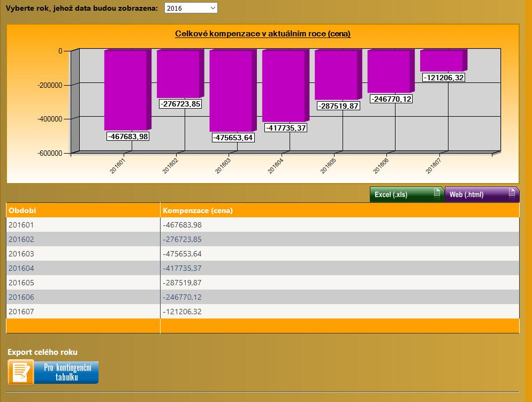Click the chart bar for period 201606
Image resolution: width=532 pixels, height=402 pixels.
coord(391,71)
